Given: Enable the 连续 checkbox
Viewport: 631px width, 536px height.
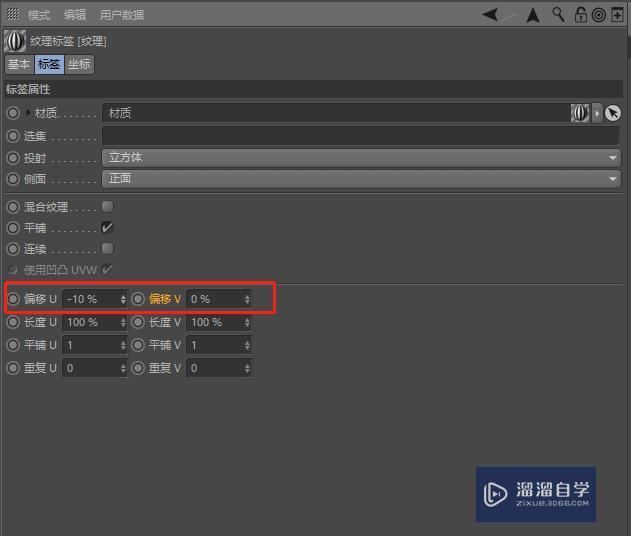Looking at the screenshot, I should (x=107, y=248).
